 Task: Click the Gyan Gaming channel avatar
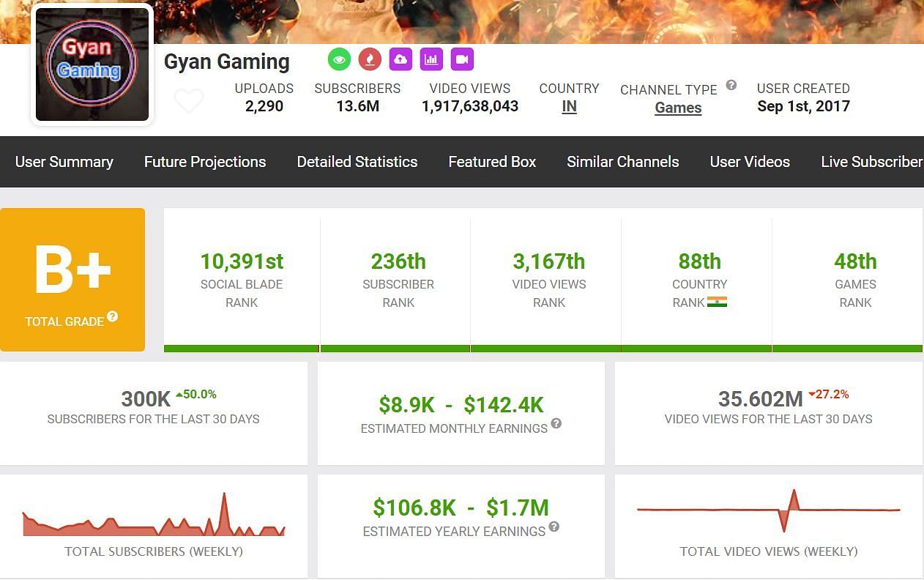point(92,64)
